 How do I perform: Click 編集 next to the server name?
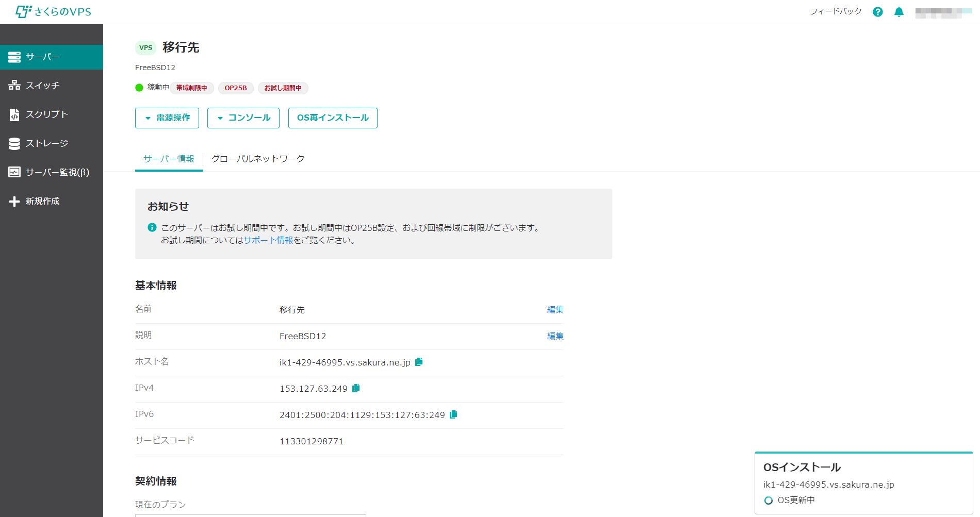tap(554, 309)
